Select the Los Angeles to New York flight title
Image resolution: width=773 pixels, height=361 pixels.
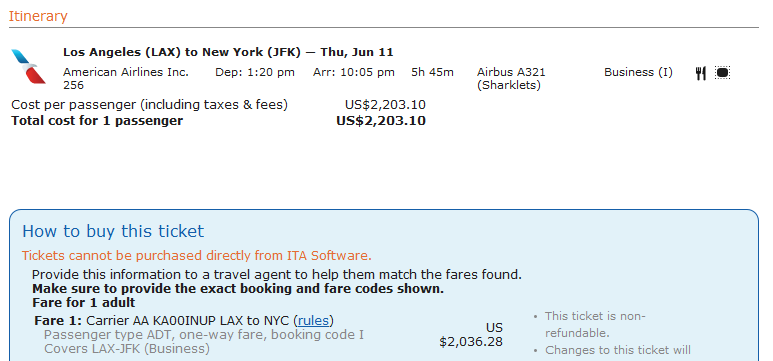(x=228, y=52)
